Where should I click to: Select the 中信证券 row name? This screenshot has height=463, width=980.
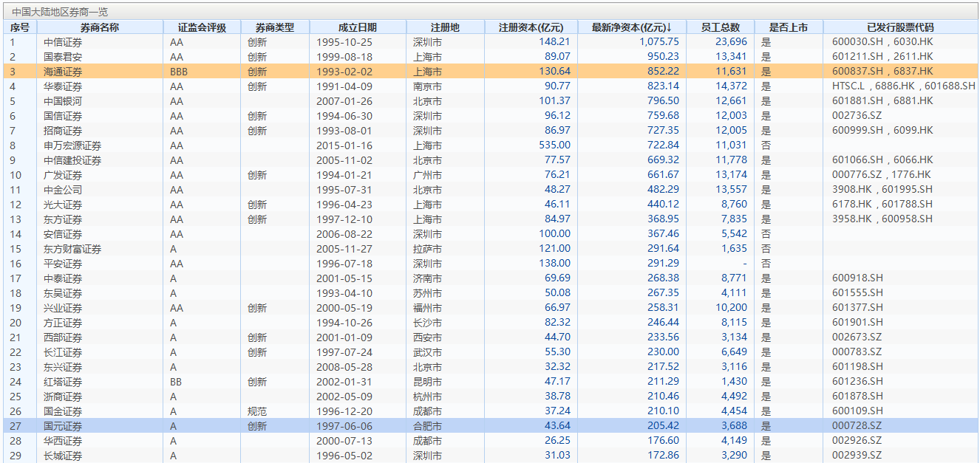pyautogui.click(x=63, y=42)
